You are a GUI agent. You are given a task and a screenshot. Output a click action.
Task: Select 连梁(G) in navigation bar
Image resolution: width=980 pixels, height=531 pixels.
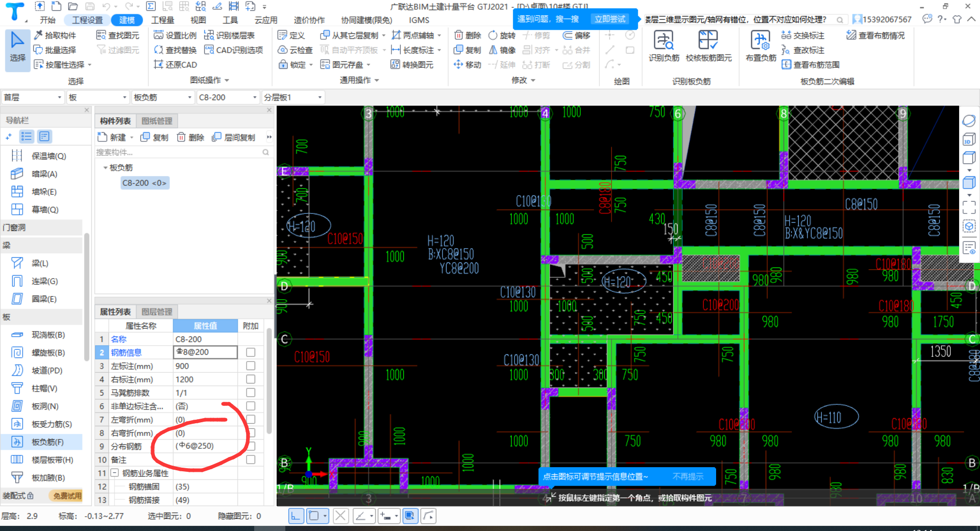pos(41,281)
